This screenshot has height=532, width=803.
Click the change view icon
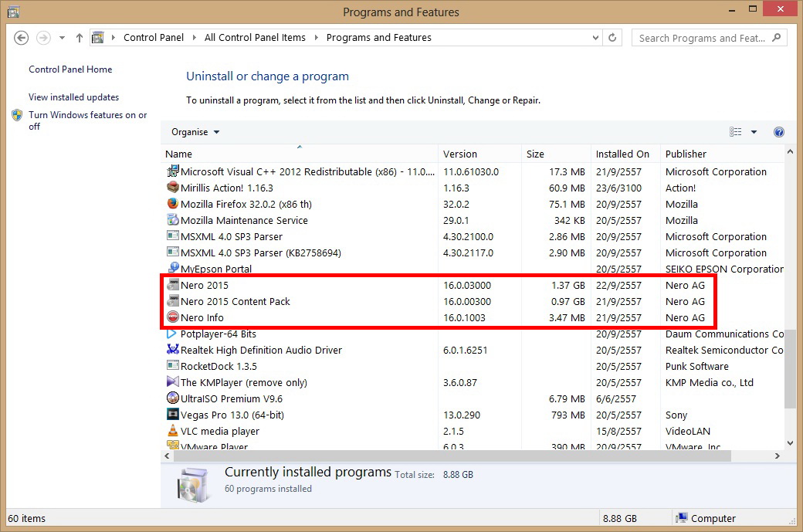pyautogui.click(x=735, y=132)
